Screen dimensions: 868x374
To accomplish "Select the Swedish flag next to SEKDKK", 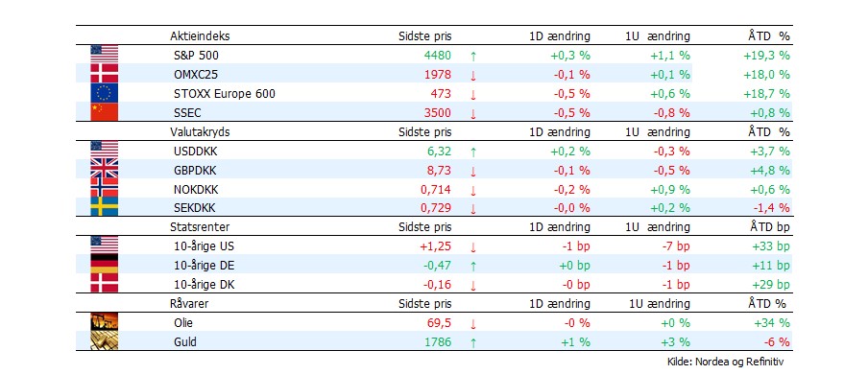I will coord(104,207).
